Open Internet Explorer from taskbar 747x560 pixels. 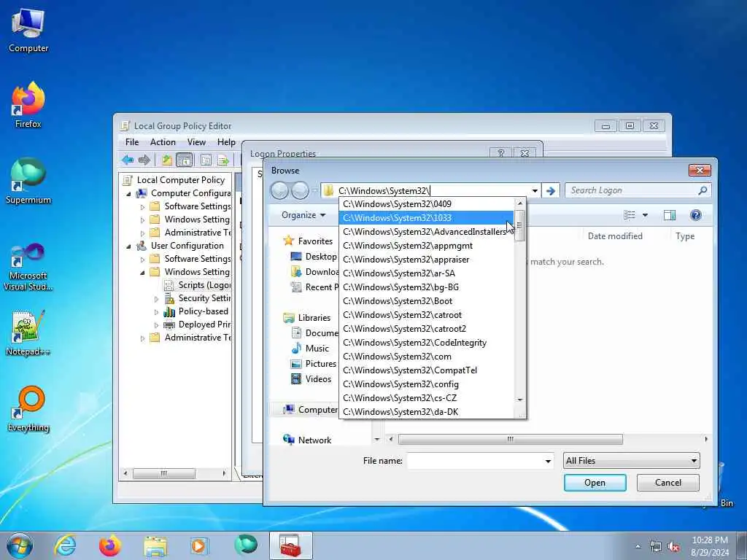click(x=64, y=545)
